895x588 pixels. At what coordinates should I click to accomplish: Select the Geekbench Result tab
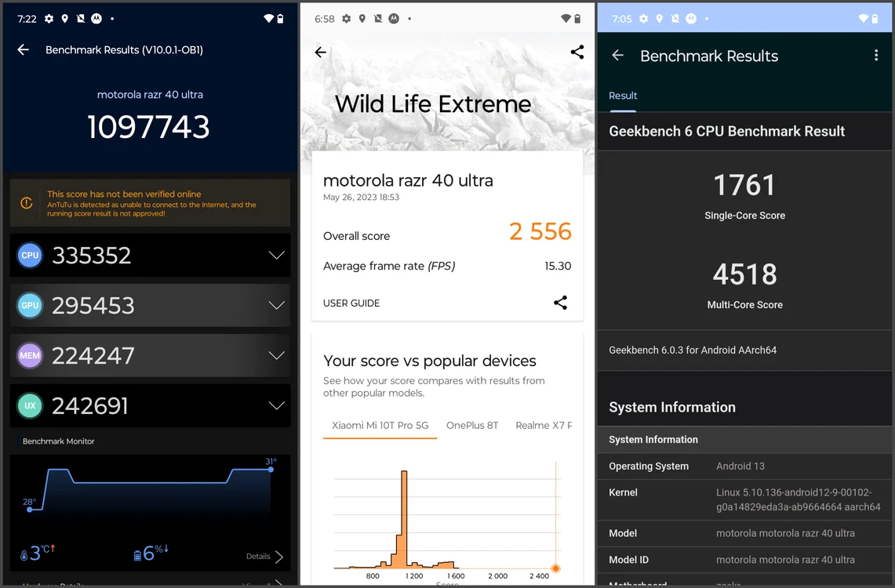623,96
